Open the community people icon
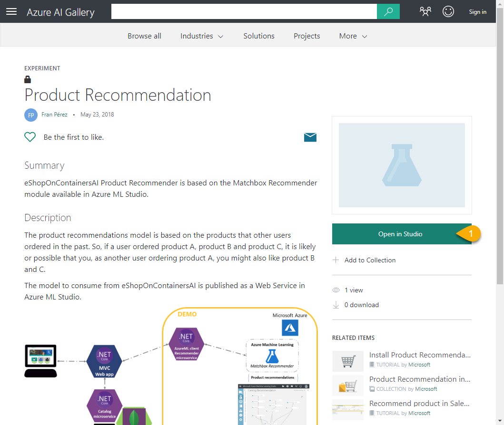 click(x=425, y=11)
